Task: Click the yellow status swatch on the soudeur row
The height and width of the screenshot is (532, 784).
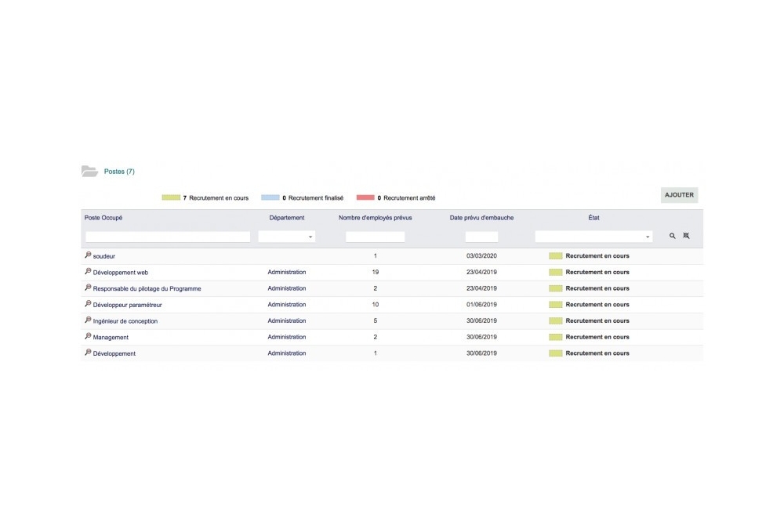Action: tap(555, 255)
